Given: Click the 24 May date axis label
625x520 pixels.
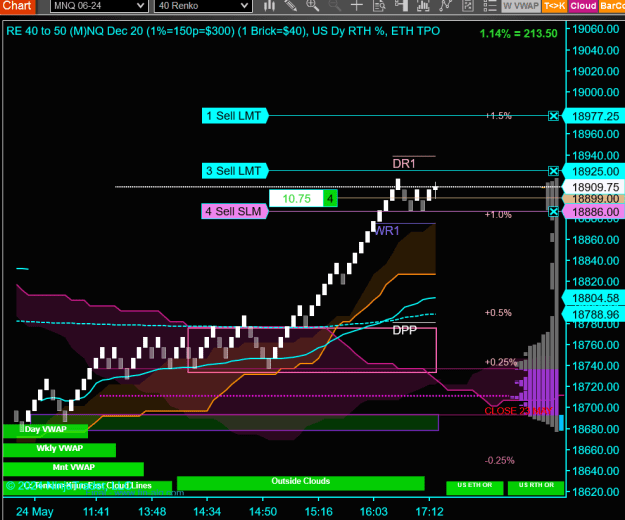Looking at the screenshot, I should tap(35, 512).
